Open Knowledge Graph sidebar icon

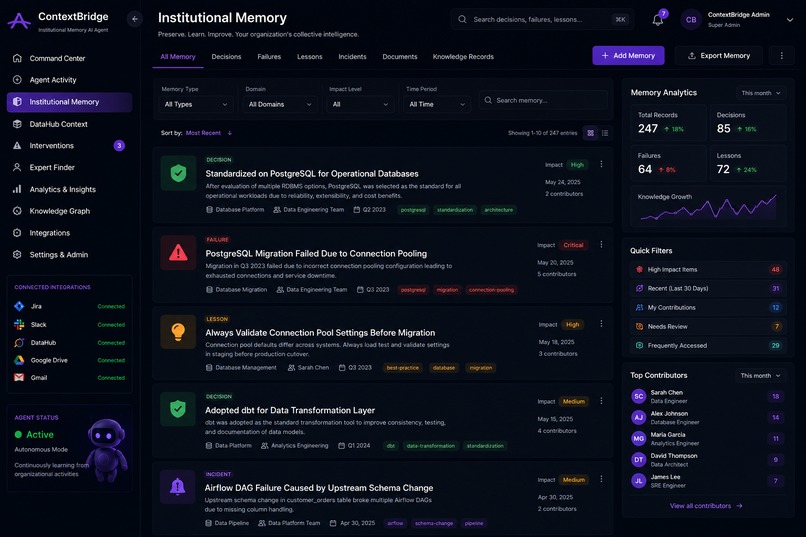[17, 211]
